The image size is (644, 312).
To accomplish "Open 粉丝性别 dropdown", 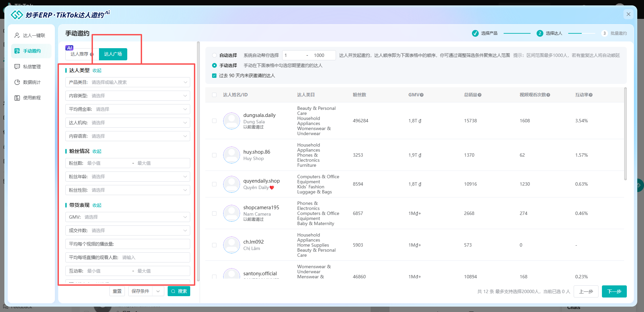I will pos(128,190).
